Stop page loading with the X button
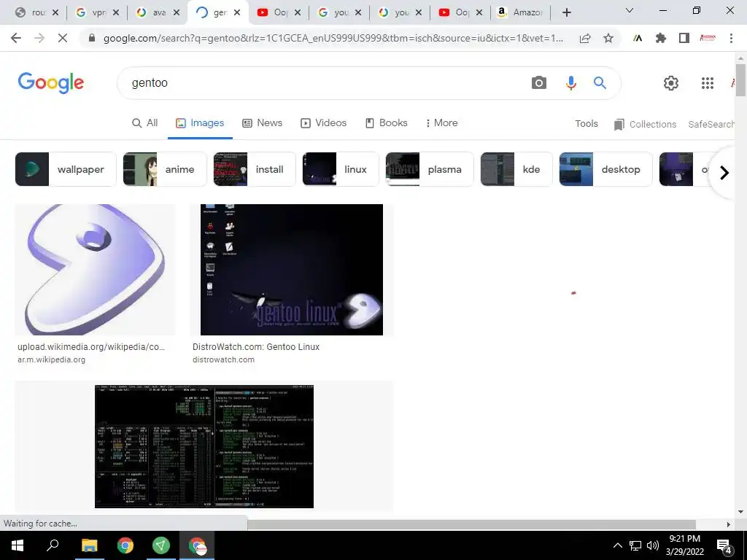This screenshot has width=747, height=560. pos(63,38)
